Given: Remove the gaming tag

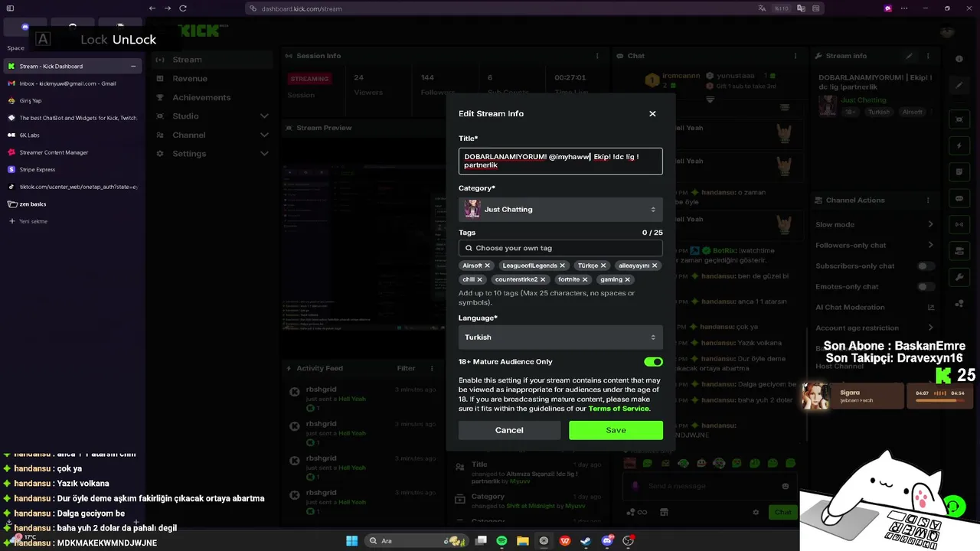Looking at the screenshot, I should tap(627, 279).
